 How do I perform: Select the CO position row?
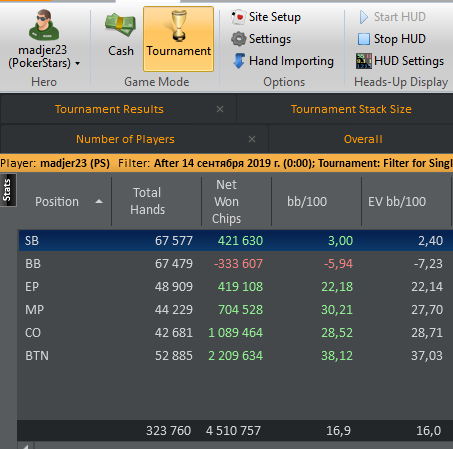(236, 333)
